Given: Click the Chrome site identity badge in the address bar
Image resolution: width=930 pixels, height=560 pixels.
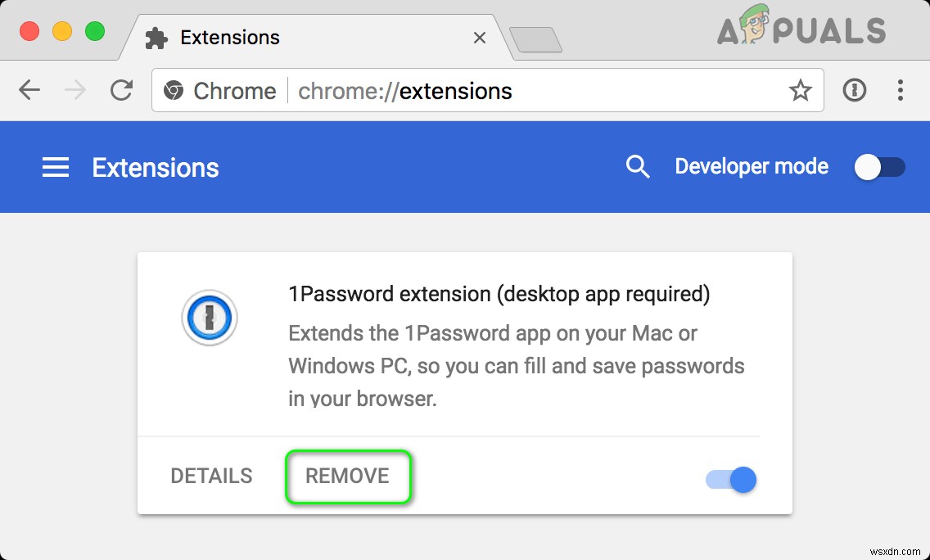Looking at the screenshot, I should click(174, 91).
